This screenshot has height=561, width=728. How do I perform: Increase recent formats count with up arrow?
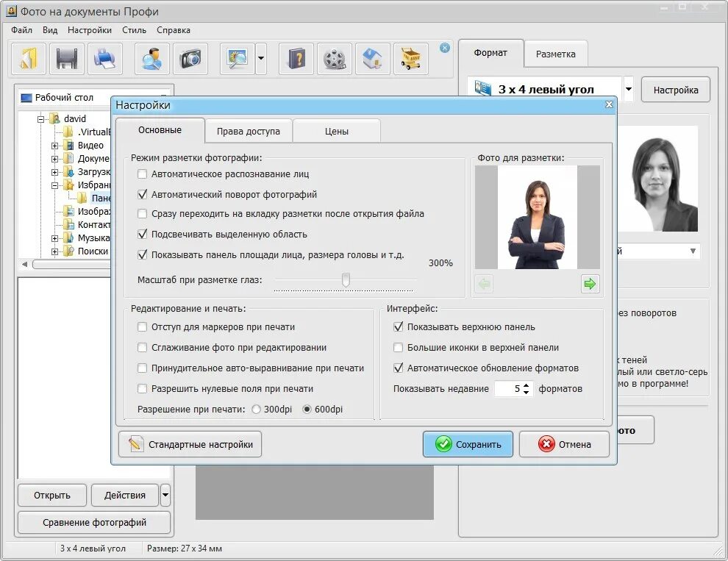(x=526, y=385)
